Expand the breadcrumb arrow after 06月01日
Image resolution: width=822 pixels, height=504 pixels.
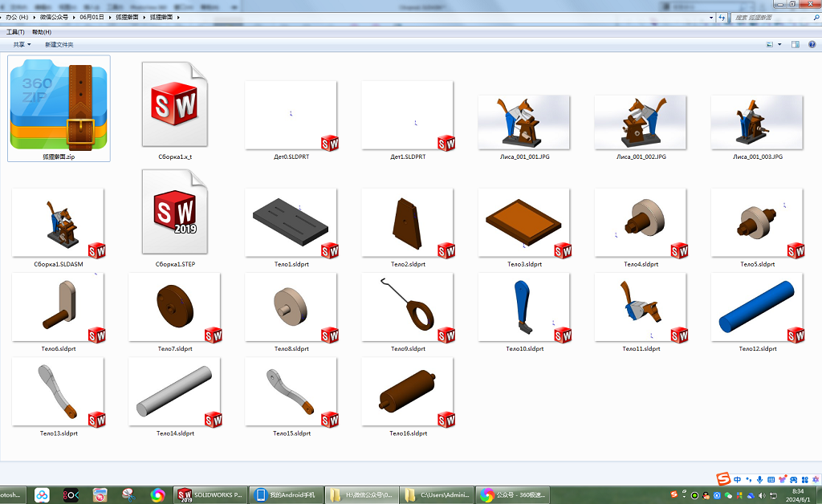tap(110, 18)
